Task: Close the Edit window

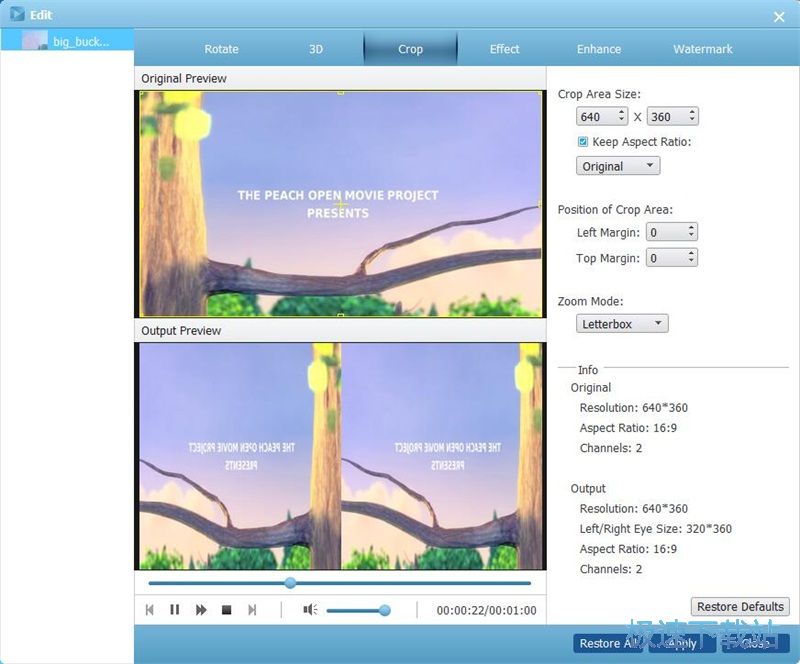Action: point(779,17)
